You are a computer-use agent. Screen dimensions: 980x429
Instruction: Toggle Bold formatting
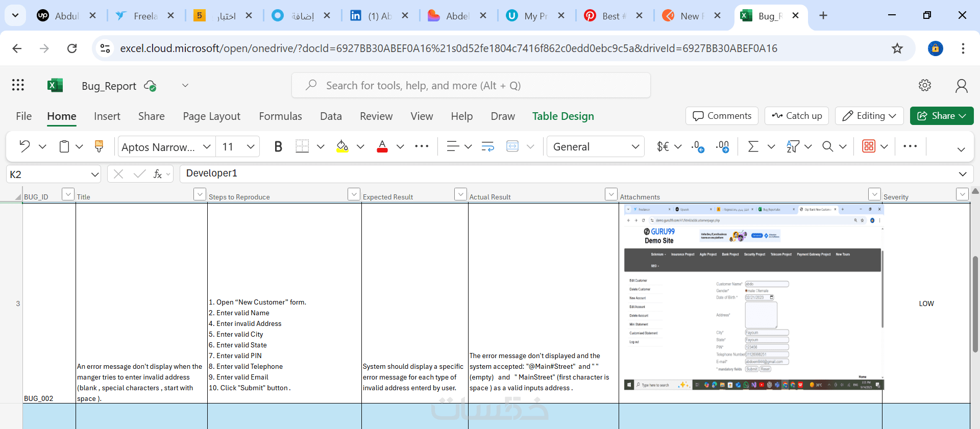tap(278, 147)
